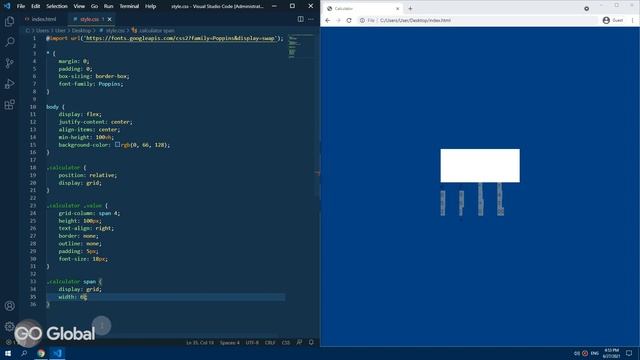Open the editor More Actions ellipsis menu
Screen dimensions: 640x360
pyautogui.click(x=311, y=19)
